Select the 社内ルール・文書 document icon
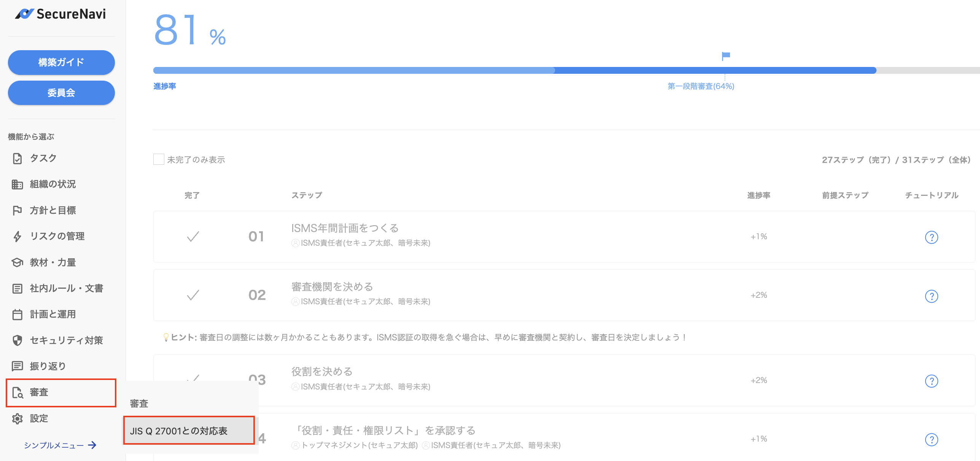This screenshot has height=461, width=980. 17,288
